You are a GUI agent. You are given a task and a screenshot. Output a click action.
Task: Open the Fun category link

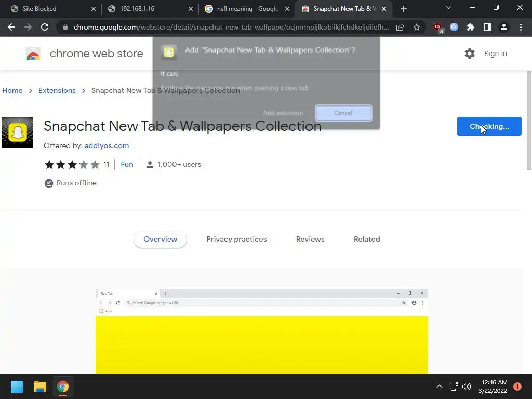(x=127, y=164)
